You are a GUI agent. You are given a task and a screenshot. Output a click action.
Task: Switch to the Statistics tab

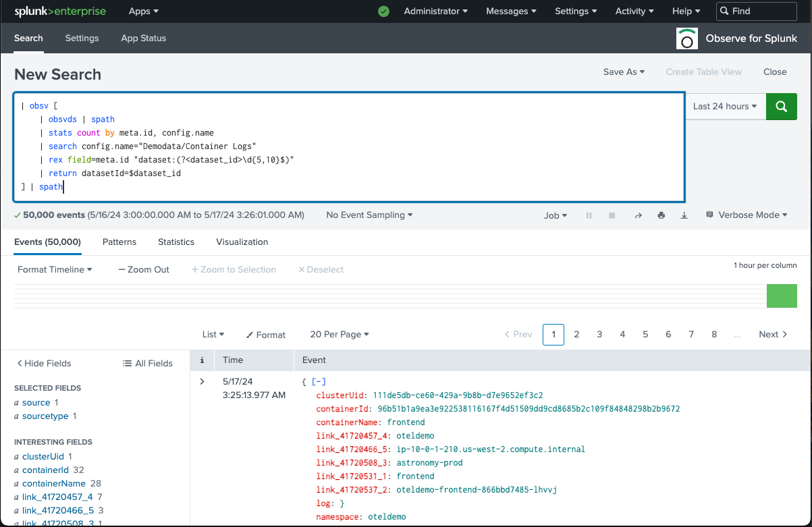[x=176, y=242]
